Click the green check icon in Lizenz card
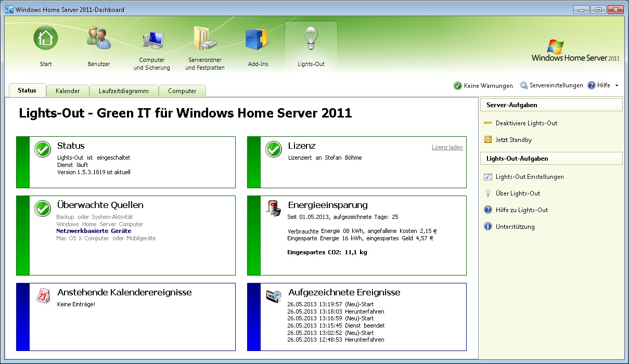 [x=274, y=149]
